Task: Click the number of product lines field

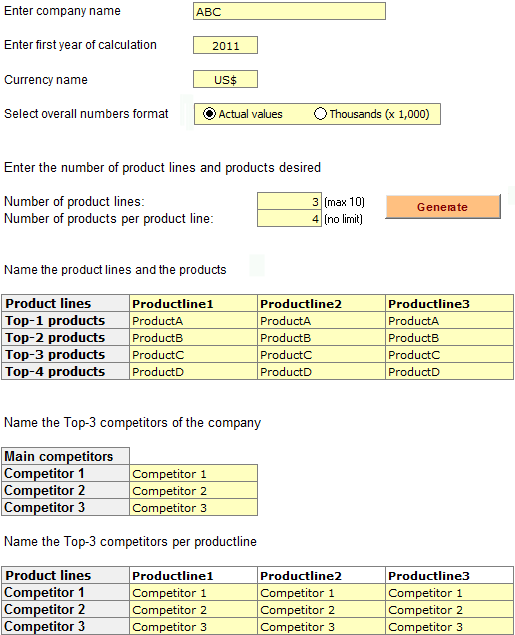Action: (289, 201)
